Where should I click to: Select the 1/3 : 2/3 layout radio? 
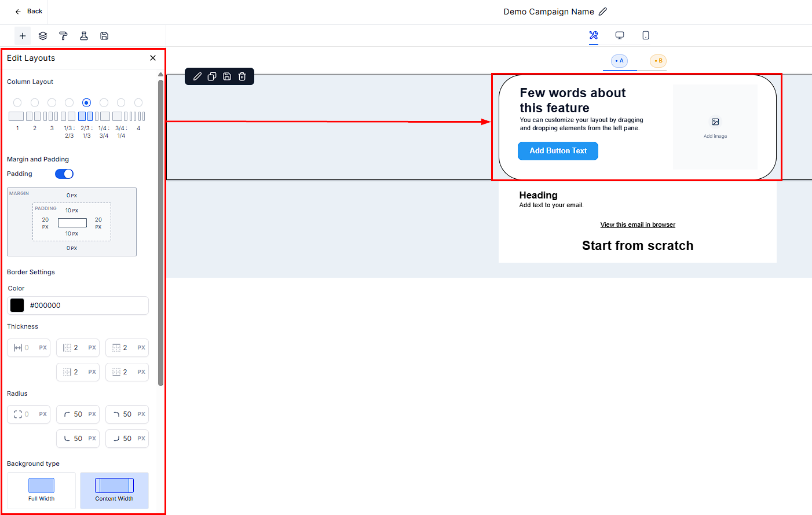[70, 102]
